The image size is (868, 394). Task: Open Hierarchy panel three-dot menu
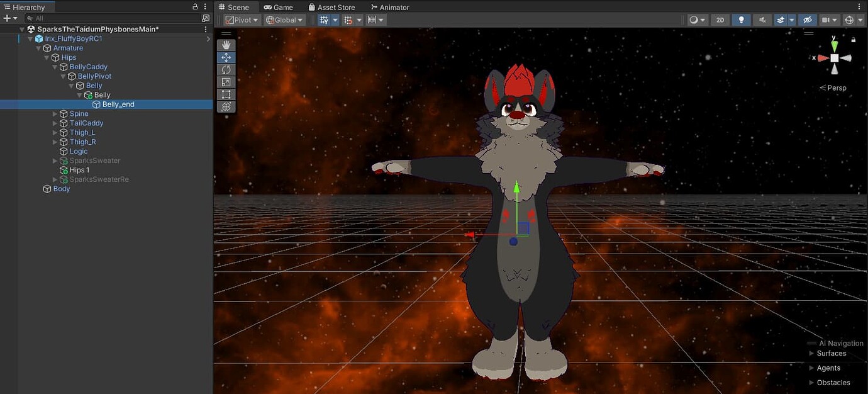click(x=205, y=7)
